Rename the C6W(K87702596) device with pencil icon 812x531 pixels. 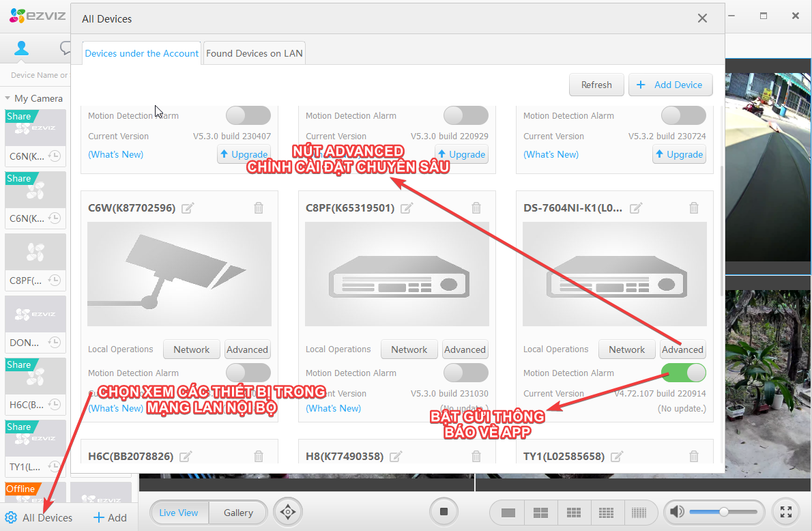click(188, 208)
